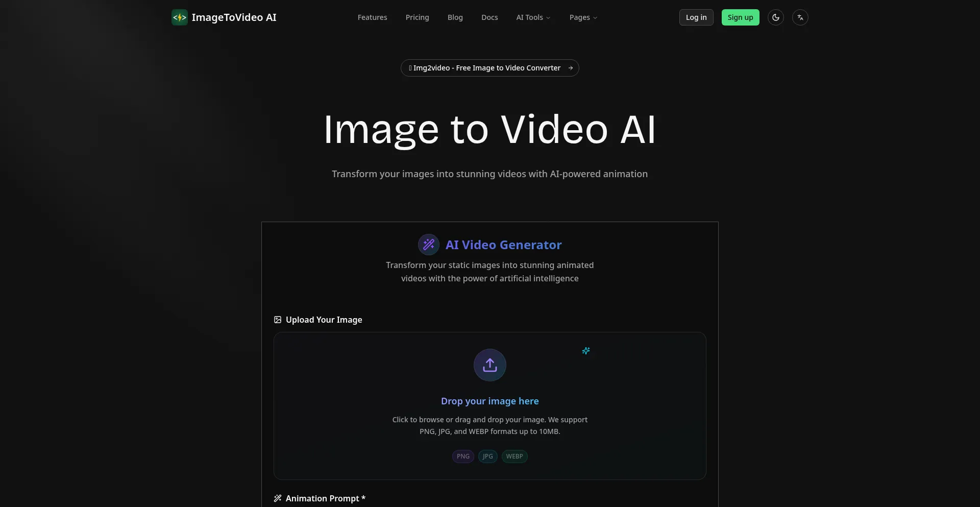Open the Docs navigation link

(x=489, y=17)
